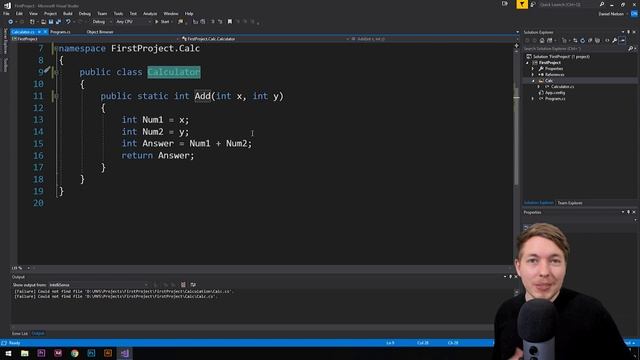Open the Project menu
This screenshot has height=360, width=640.
pos(50,13)
